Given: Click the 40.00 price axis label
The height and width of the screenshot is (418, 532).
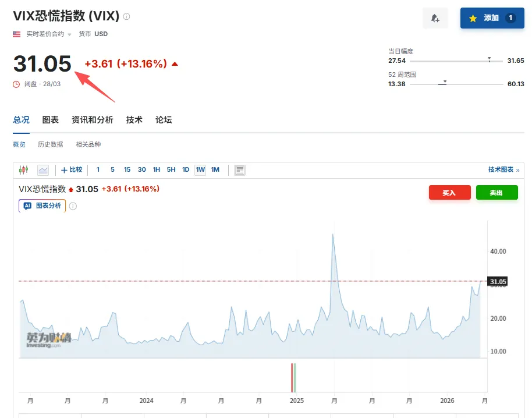Looking at the screenshot, I should (x=498, y=251).
